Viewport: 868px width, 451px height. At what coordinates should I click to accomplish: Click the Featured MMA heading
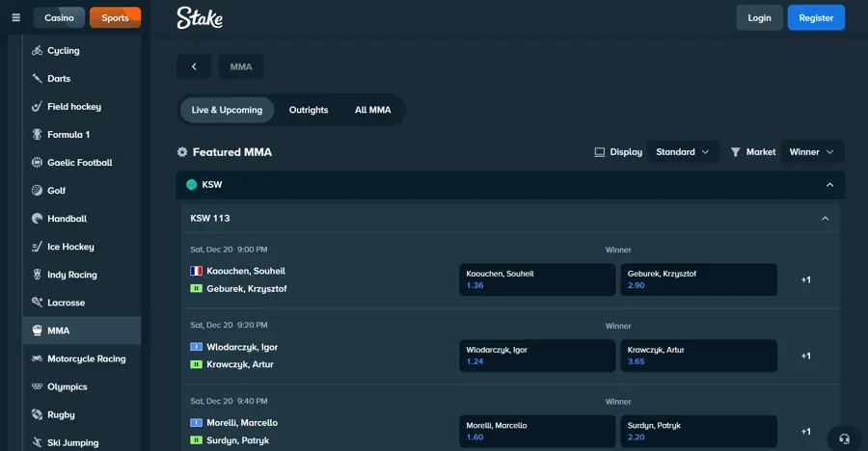point(231,152)
